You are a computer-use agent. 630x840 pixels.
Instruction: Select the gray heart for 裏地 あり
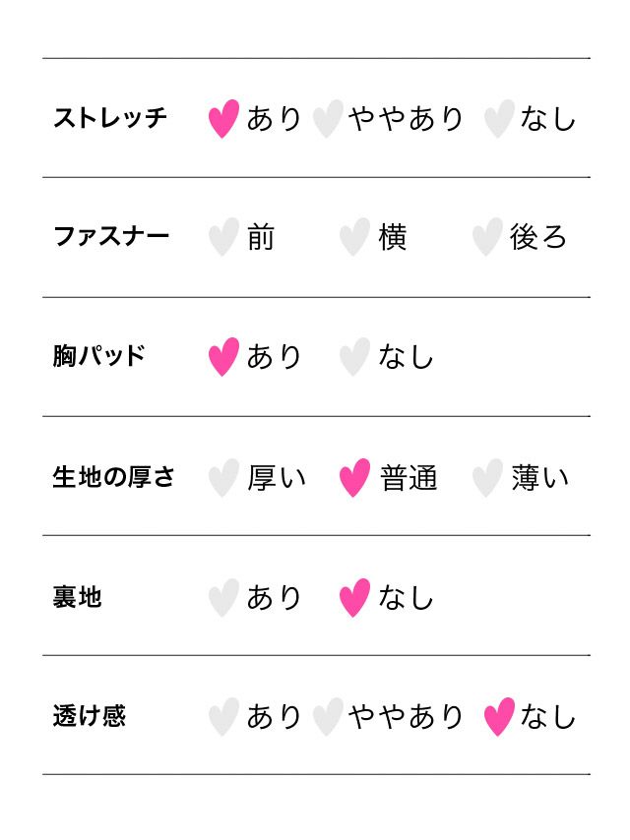(223, 597)
